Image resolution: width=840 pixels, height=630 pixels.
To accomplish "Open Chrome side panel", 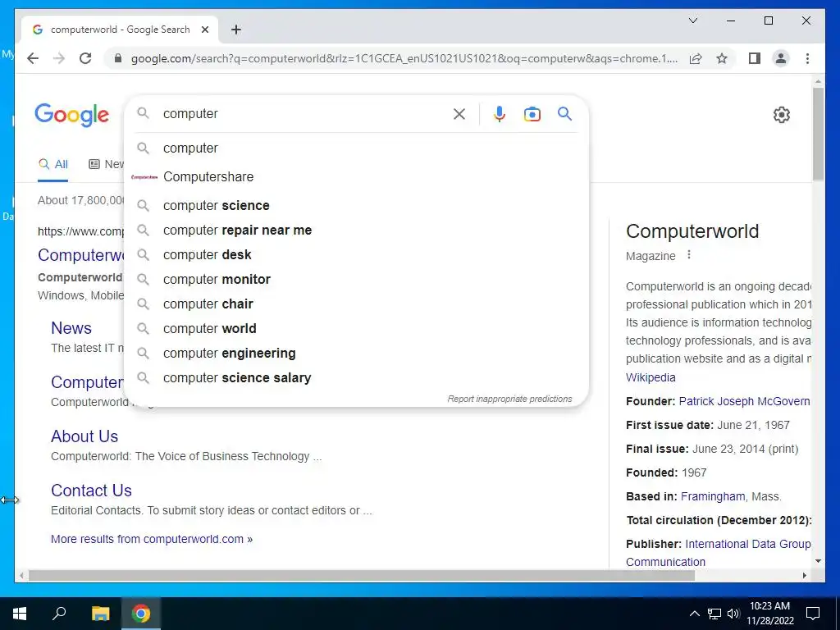I will [x=755, y=58].
